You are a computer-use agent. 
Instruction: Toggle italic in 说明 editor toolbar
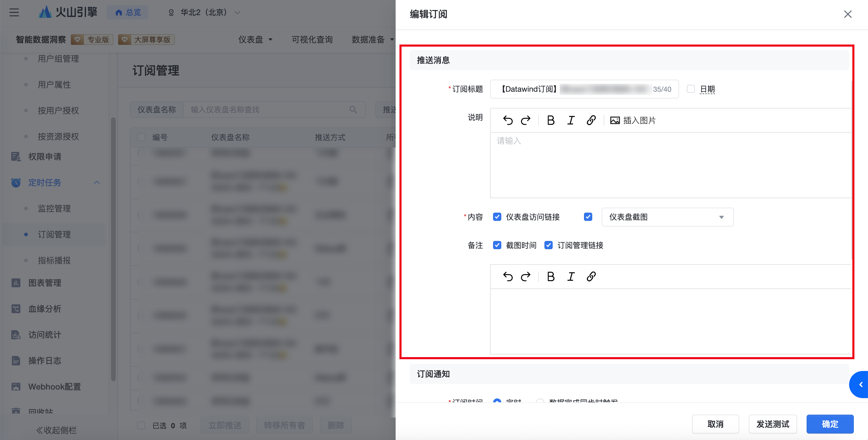(571, 120)
